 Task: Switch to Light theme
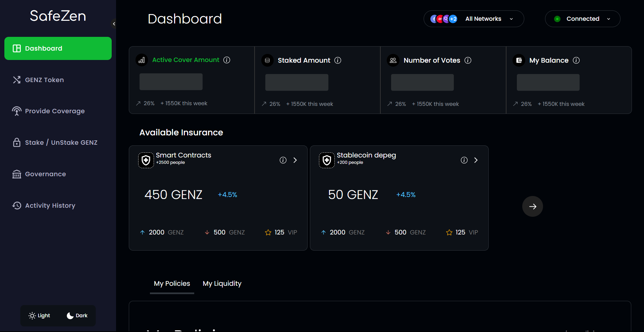(40, 316)
